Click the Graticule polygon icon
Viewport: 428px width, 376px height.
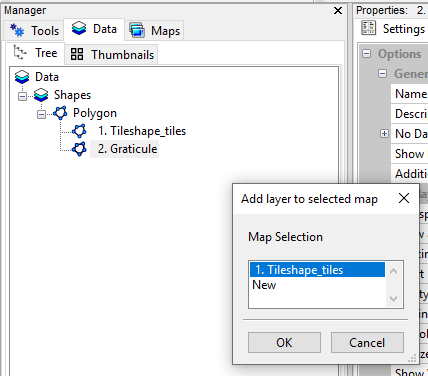click(79, 149)
